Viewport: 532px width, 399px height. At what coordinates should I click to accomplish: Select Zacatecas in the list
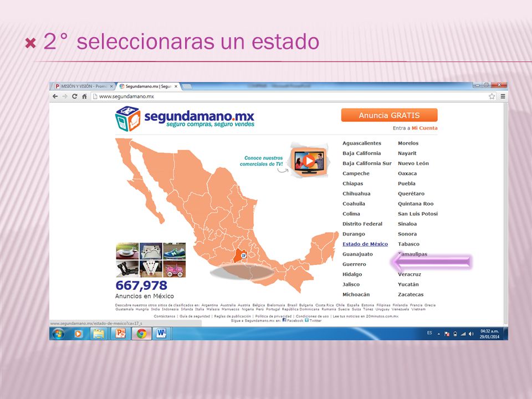pyautogui.click(x=411, y=294)
